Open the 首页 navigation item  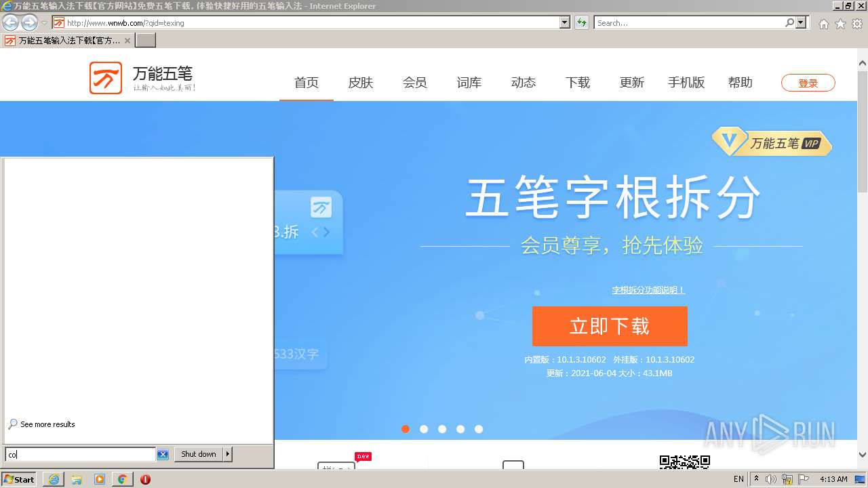coord(307,82)
